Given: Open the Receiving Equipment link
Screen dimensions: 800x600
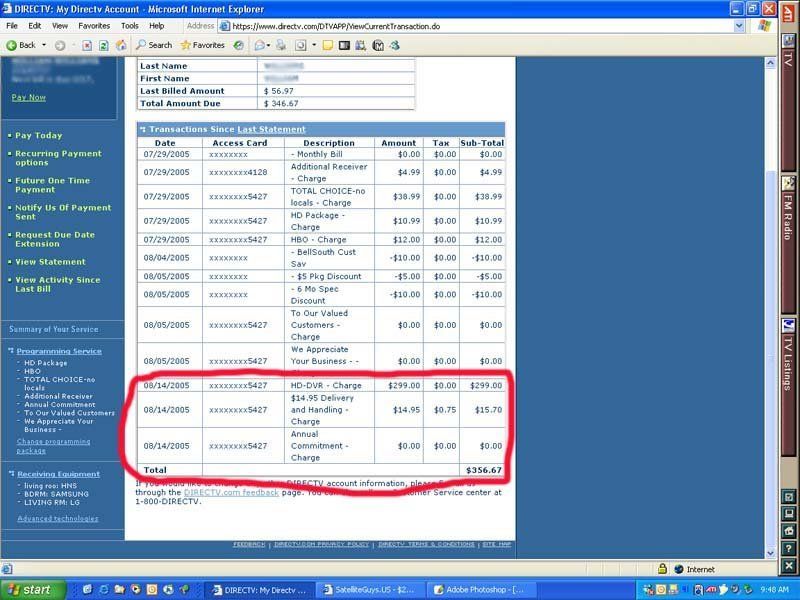Looking at the screenshot, I should pyautogui.click(x=58, y=474).
